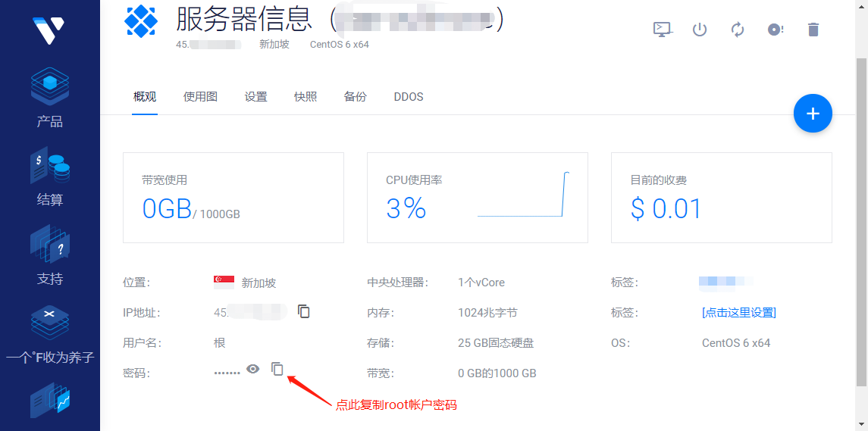Open the server console view icon
This screenshot has height=431, width=868.
[x=662, y=30]
